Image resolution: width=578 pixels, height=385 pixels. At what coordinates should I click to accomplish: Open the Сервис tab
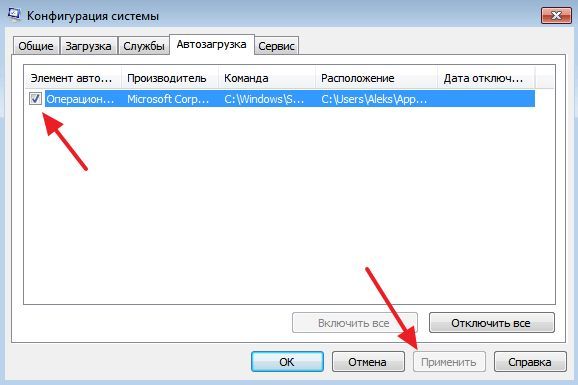(276, 46)
